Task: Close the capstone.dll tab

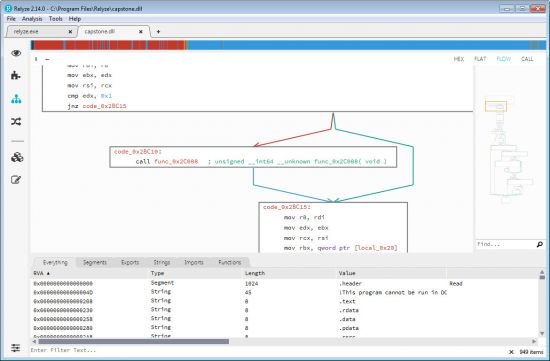Action: coord(141,32)
